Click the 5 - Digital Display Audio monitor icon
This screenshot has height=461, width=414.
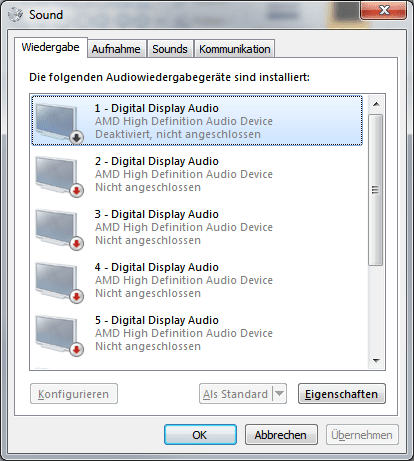[x=59, y=335]
